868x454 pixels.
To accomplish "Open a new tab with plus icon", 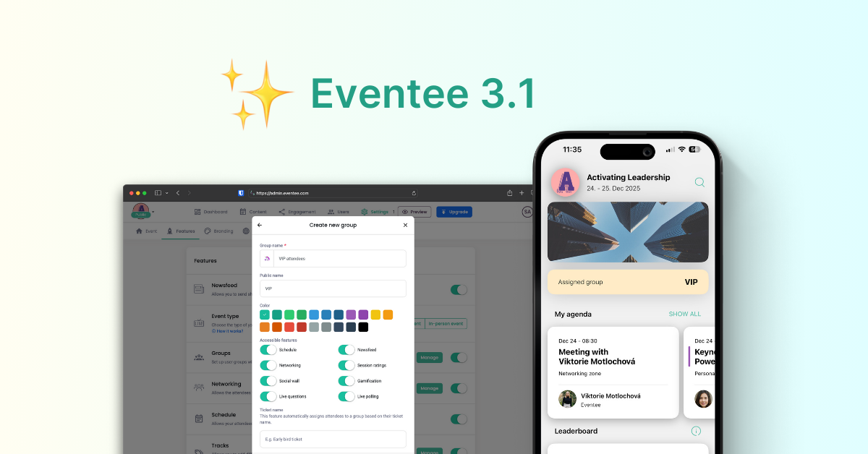I will tap(522, 193).
